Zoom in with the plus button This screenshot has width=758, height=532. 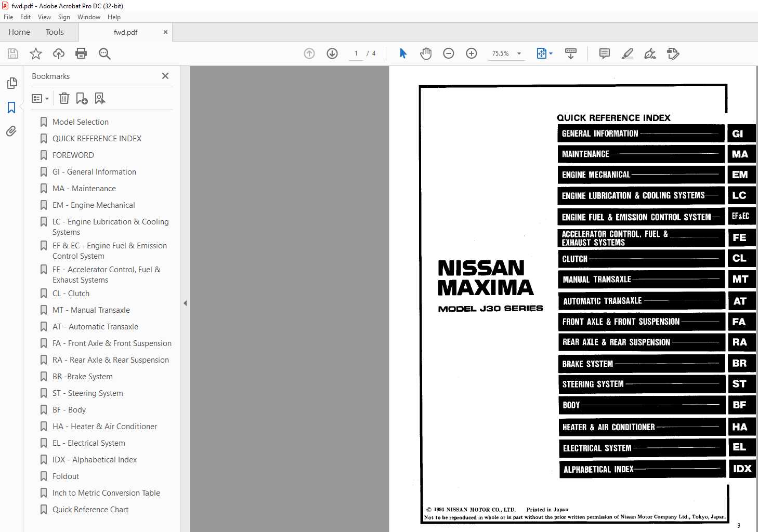pyautogui.click(x=472, y=54)
